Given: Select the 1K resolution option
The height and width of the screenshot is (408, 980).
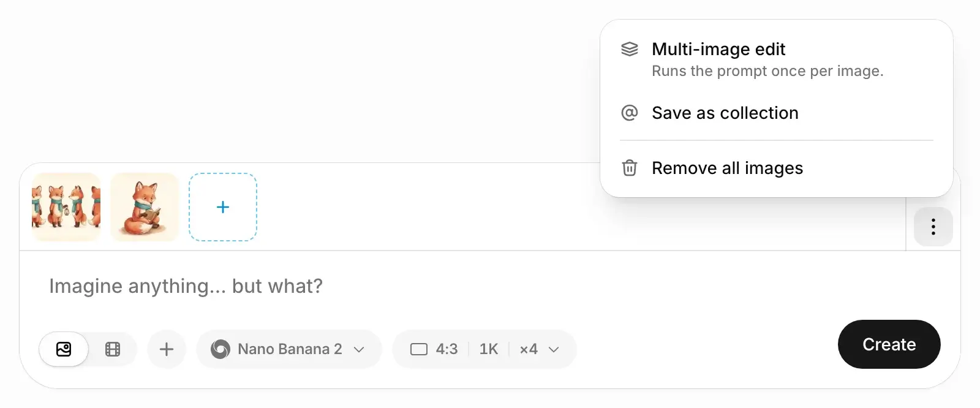Looking at the screenshot, I should 489,349.
